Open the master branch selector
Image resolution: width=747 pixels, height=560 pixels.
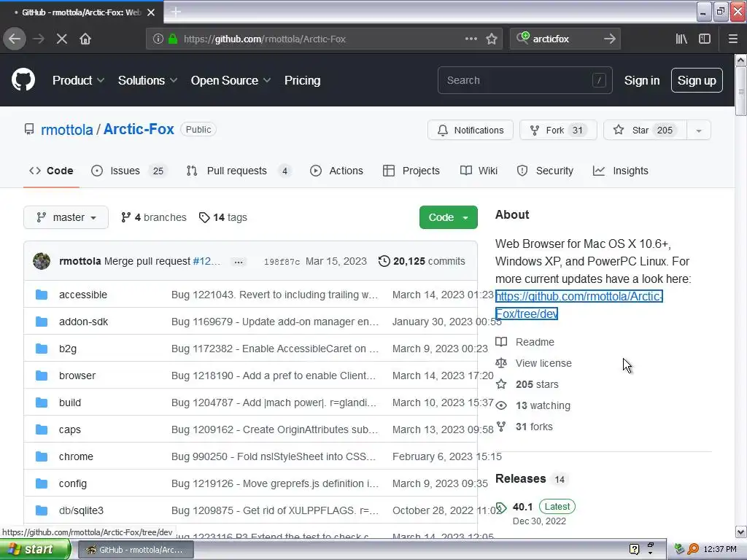click(x=66, y=217)
